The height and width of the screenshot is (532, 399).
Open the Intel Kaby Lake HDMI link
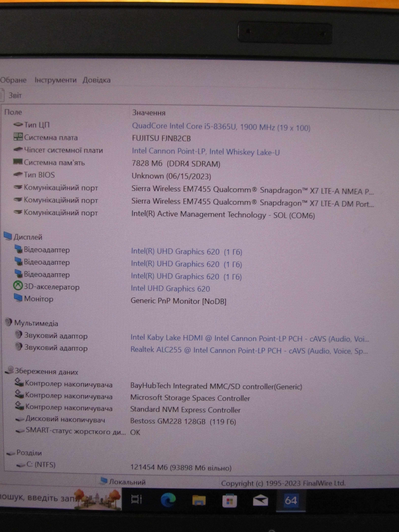click(250, 338)
